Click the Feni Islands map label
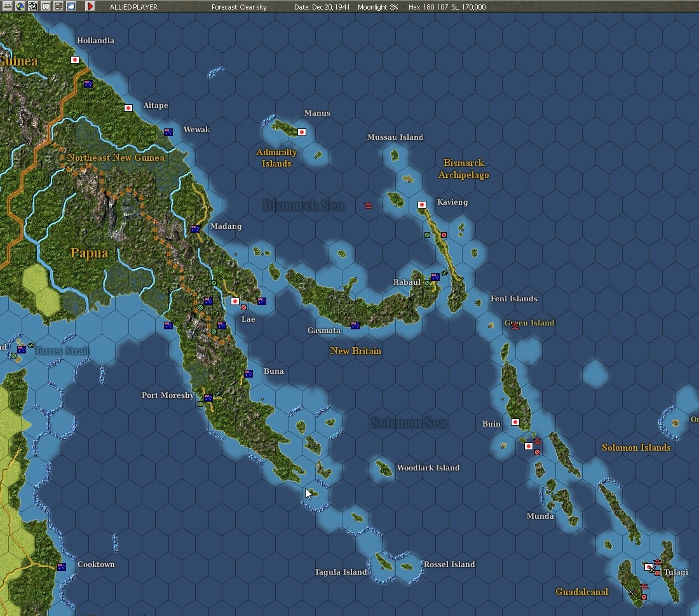 tap(514, 299)
